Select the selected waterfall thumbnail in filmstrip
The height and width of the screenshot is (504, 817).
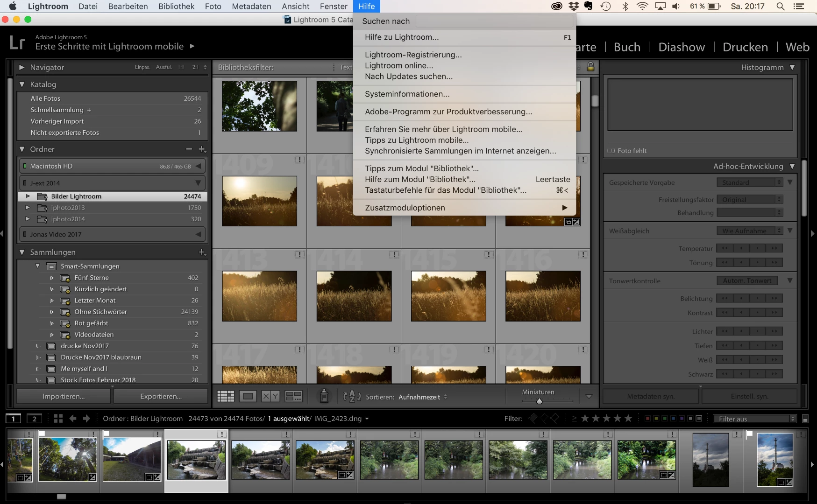click(x=196, y=460)
